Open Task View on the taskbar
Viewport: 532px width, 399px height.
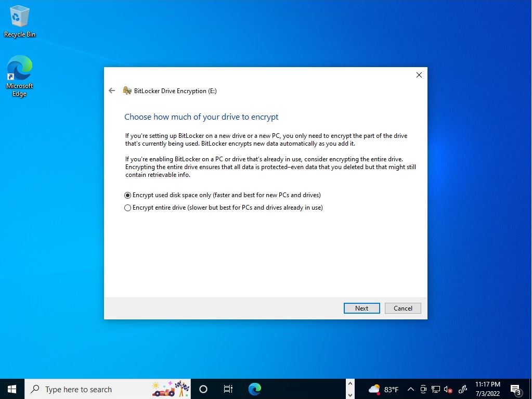(228, 389)
